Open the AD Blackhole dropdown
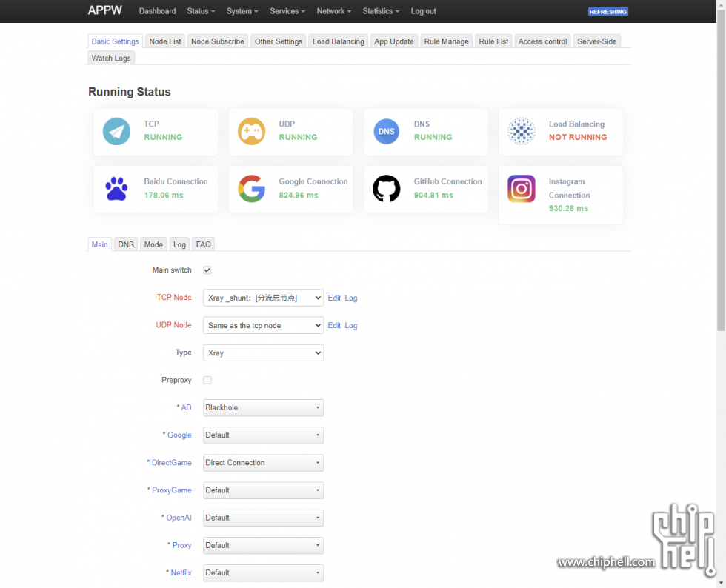This screenshot has height=588, width=726. click(x=264, y=408)
